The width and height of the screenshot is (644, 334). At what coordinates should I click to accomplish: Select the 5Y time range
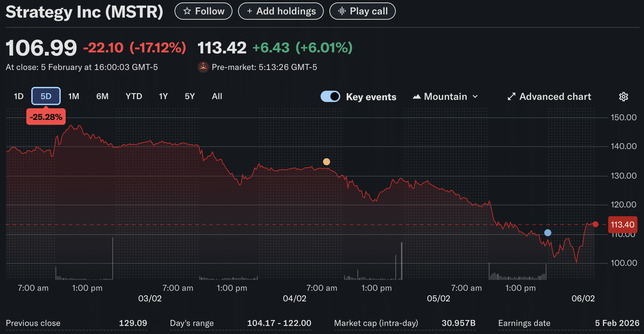[190, 96]
